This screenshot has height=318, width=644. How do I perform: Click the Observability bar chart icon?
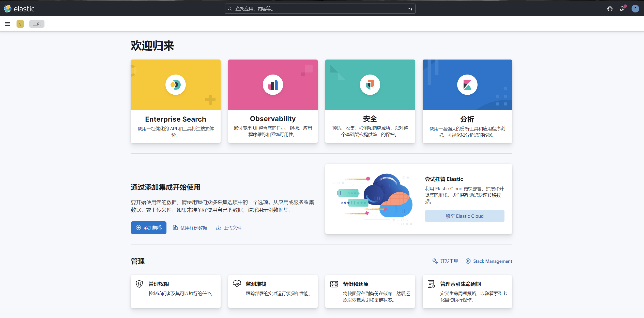click(273, 85)
